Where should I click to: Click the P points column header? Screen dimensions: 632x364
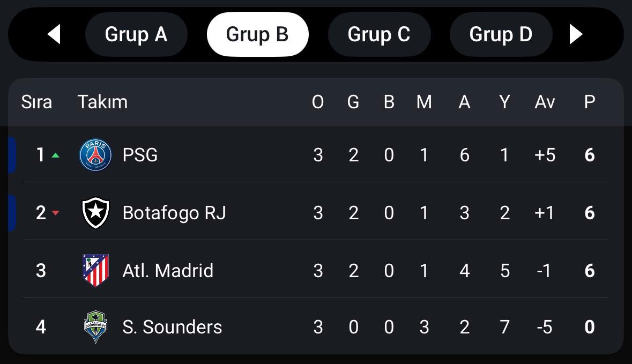pos(590,102)
